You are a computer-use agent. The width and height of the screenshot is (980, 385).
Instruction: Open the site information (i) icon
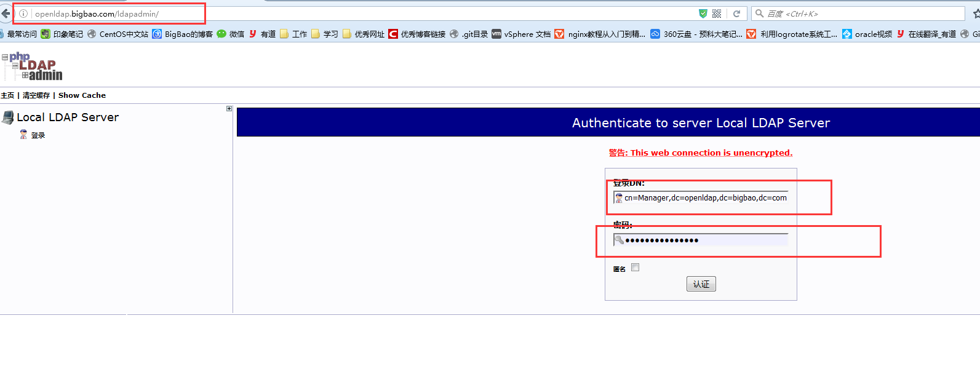23,14
